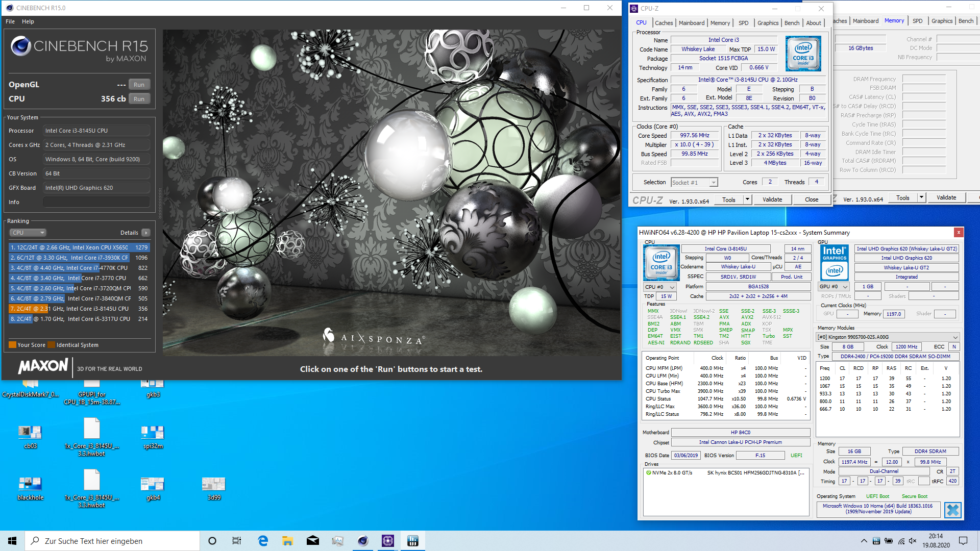Image resolution: width=980 pixels, height=551 pixels.
Task: Click the Info text field in Your System
Action: [96, 202]
